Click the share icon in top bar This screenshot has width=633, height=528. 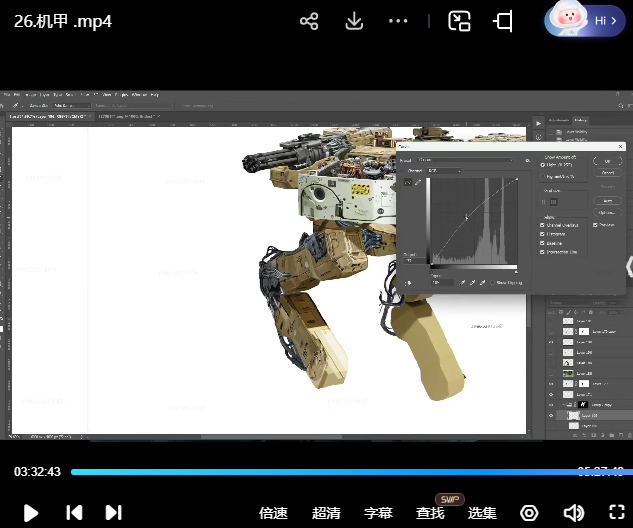click(309, 21)
